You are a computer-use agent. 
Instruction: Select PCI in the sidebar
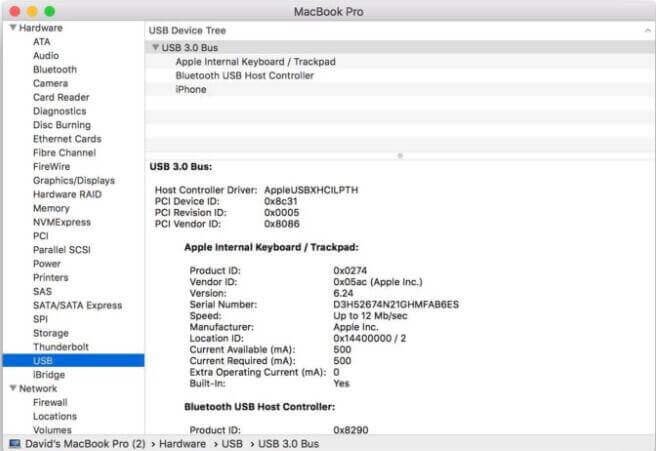[x=41, y=236]
